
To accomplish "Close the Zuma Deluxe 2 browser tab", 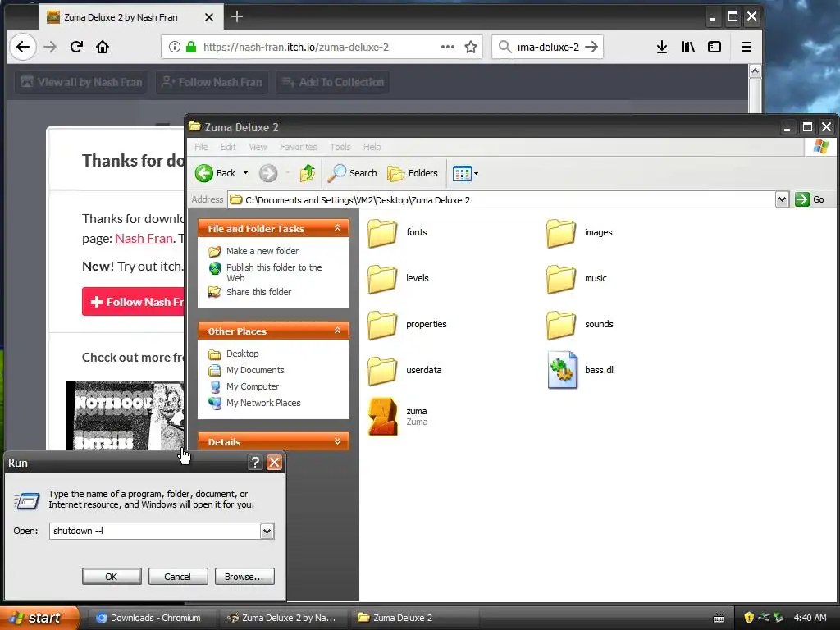I will [209, 17].
